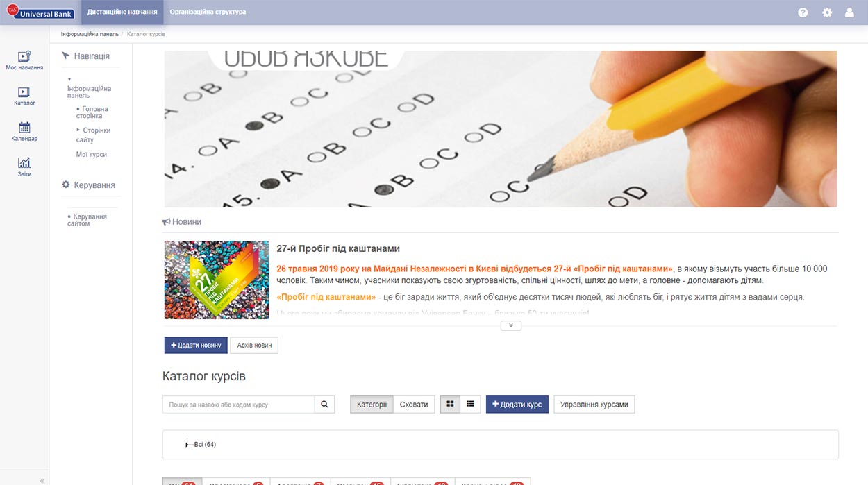Viewport: 868px width, 485px height.
Task: Open the settings gear icon in header
Action: pos(827,12)
